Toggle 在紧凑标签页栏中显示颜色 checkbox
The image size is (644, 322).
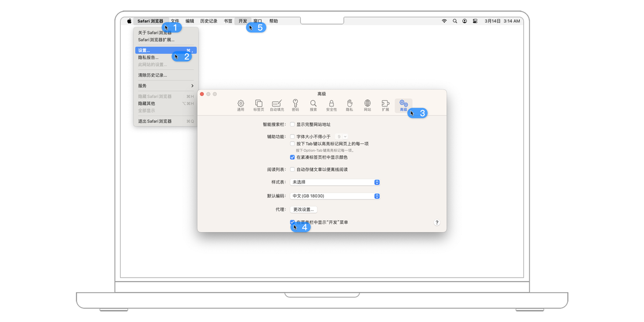(293, 158)
